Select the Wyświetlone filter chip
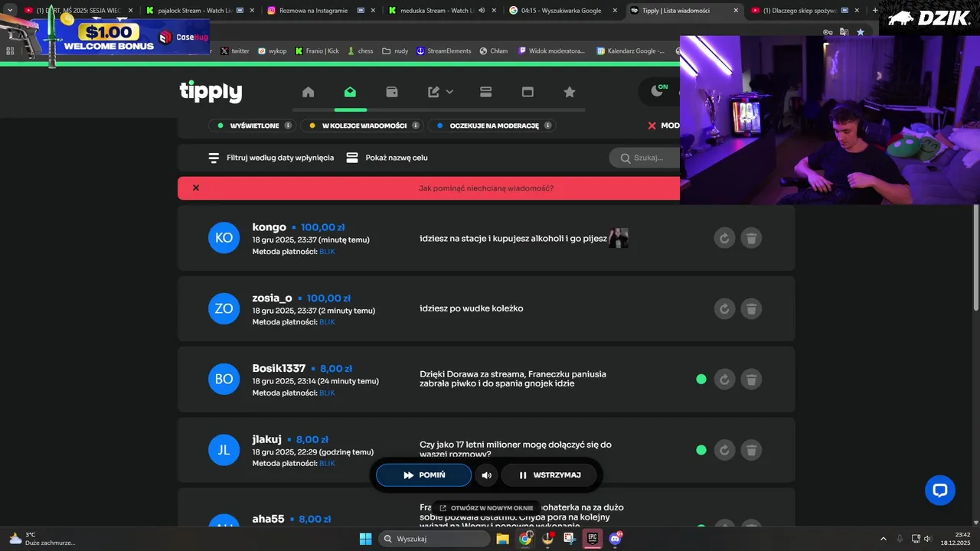 (x=252, y=126)
